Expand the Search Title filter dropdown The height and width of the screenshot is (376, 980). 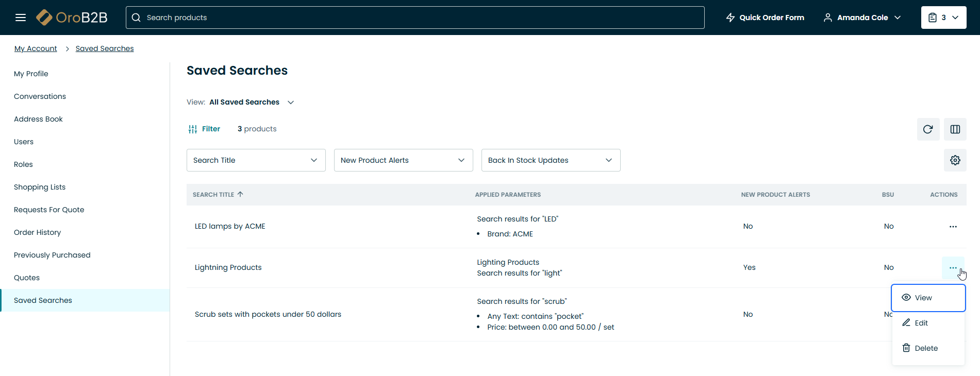256,160
